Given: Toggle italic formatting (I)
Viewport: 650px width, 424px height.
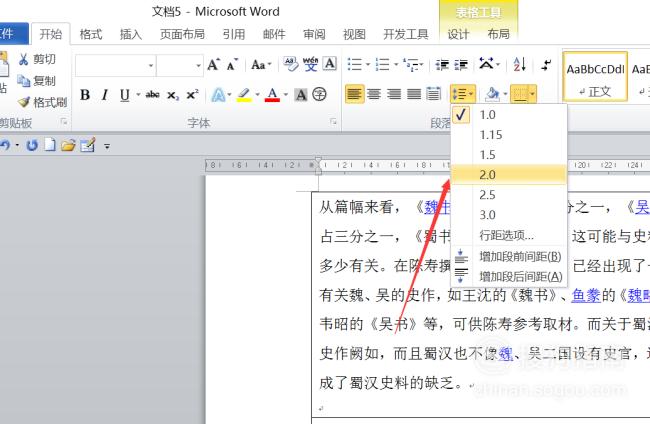Looking at the screenshot, I should (105, 95).
